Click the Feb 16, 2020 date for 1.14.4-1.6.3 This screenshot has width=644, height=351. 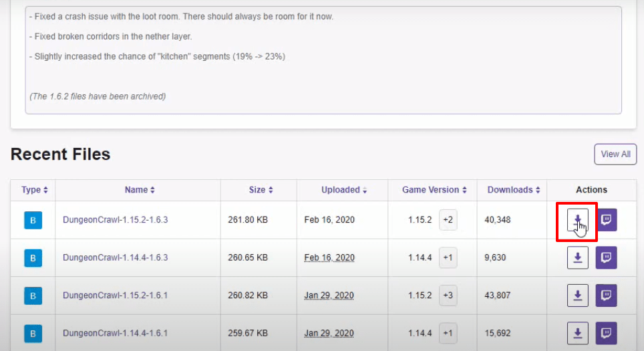click(329, 257)
